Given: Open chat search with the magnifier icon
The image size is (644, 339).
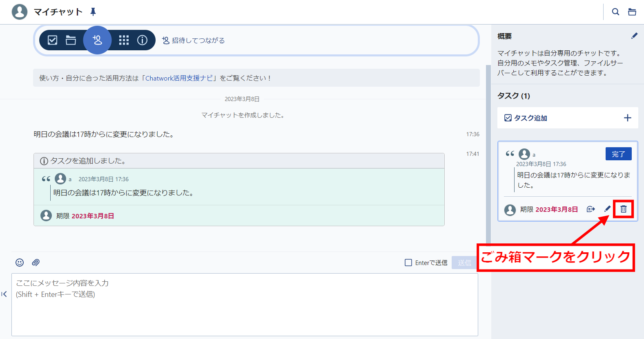Looking at the screenshot, I should tap(615, 12).
